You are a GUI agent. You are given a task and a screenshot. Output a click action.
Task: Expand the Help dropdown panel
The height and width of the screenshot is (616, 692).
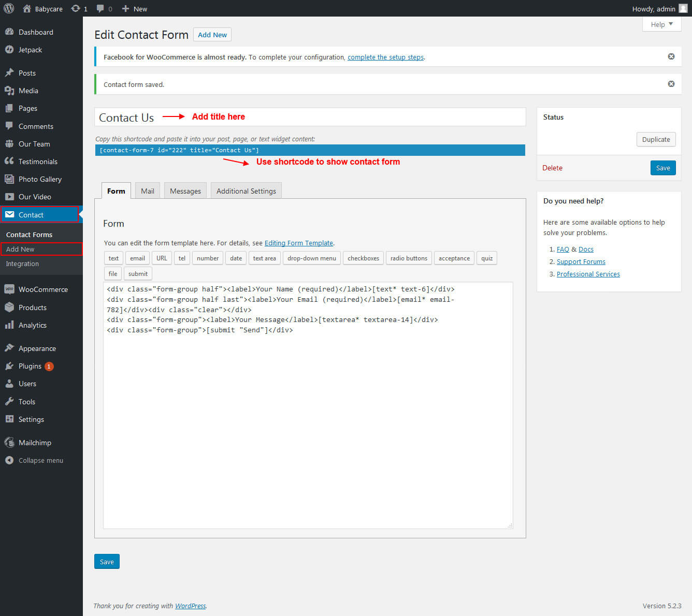point(661,24)
